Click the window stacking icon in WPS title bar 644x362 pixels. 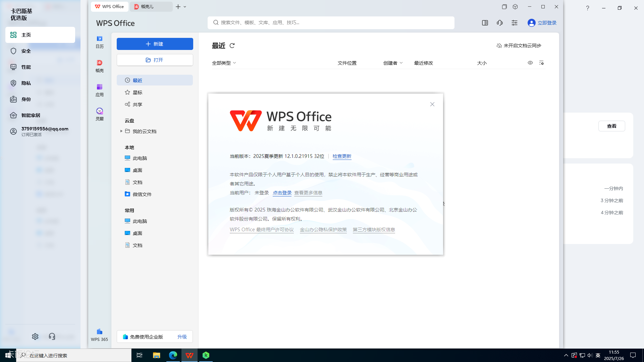[504, 7]
